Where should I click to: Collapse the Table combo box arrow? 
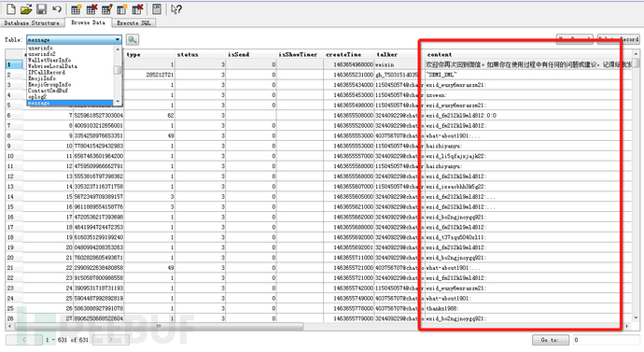tap(118, 39)
